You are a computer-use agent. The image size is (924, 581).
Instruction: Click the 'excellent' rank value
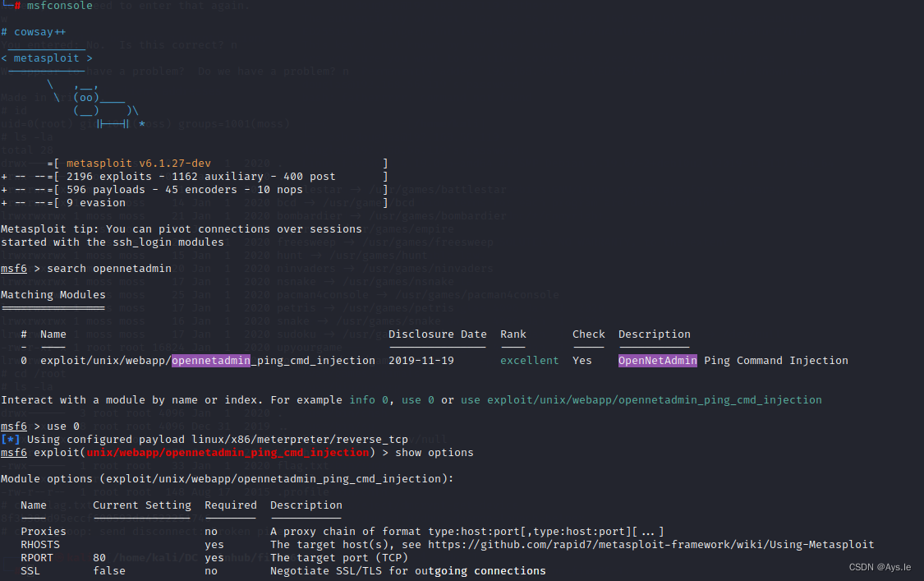(529, 361)
